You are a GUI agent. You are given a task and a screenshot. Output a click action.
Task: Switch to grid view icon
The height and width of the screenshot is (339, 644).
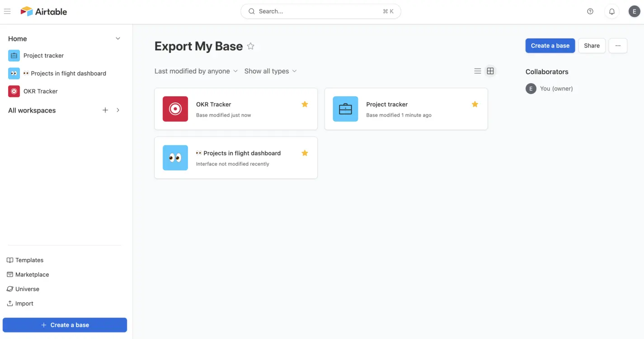point(490,71)
